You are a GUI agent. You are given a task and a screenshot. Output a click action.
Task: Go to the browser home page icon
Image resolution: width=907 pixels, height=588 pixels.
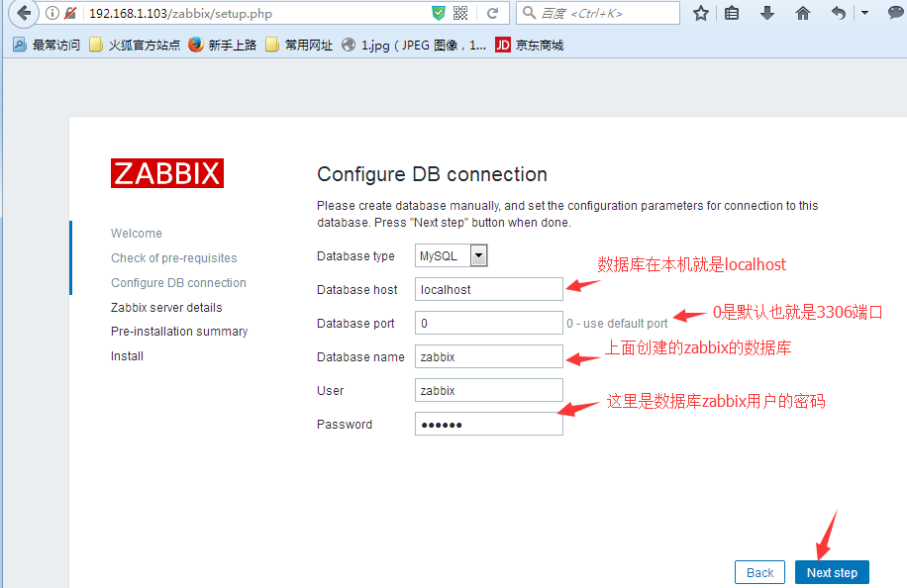[x=802, y=13]
